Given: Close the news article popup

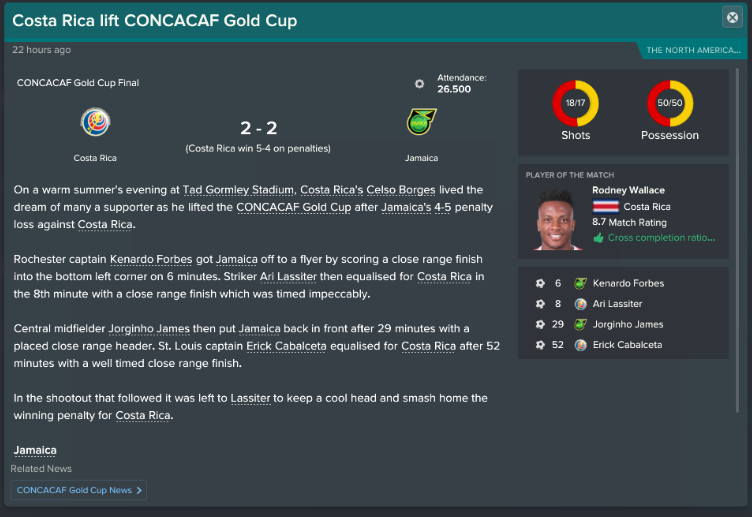Looking at the screenshot, I should click(x=732, y=18).
